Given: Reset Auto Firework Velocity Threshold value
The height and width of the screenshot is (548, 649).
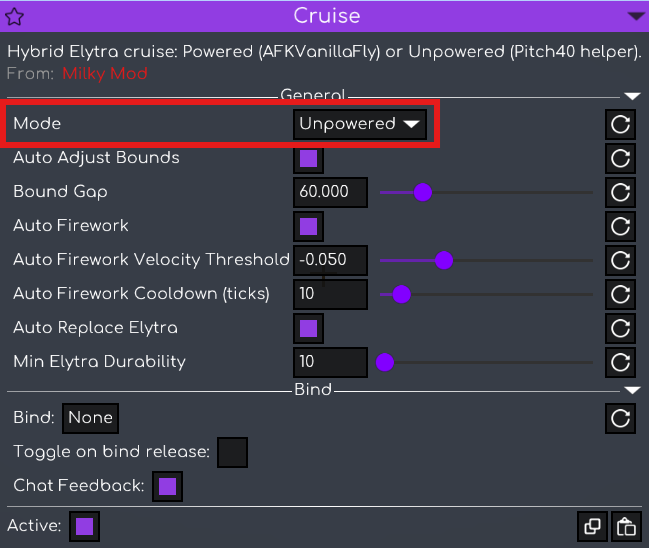Looking at the screenshot, I should tap(620, 260).
